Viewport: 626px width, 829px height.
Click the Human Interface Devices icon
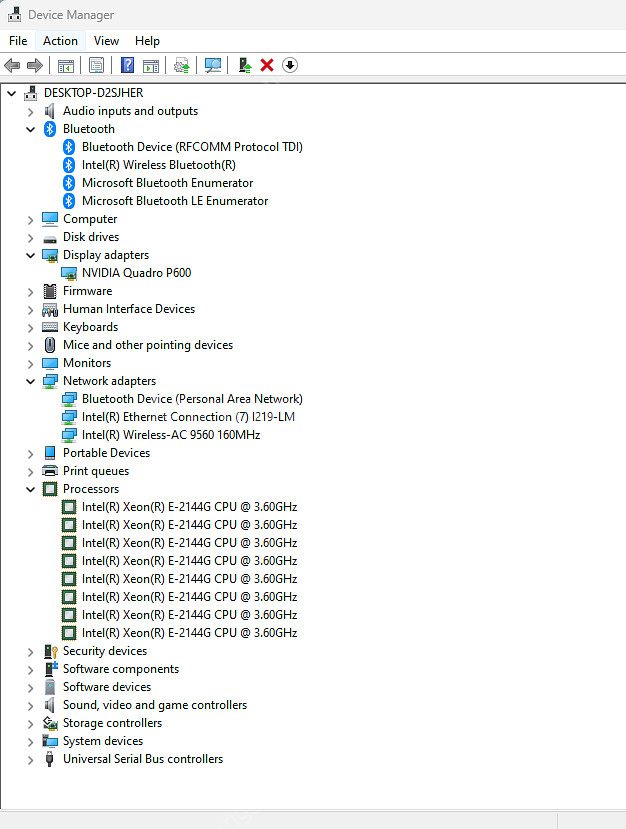[x=50, y=309]
